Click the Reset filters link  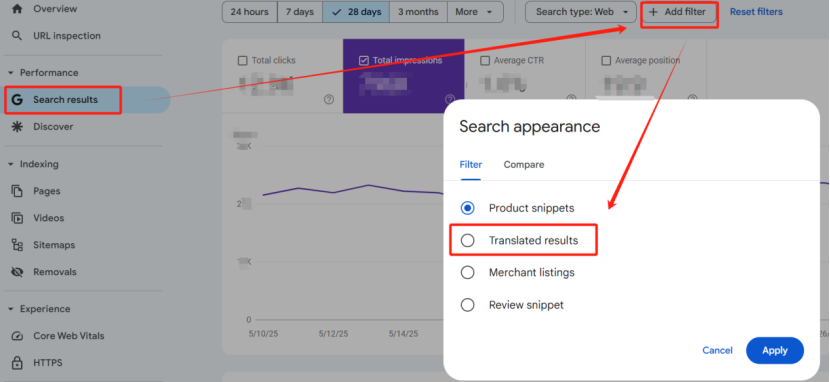756,12
